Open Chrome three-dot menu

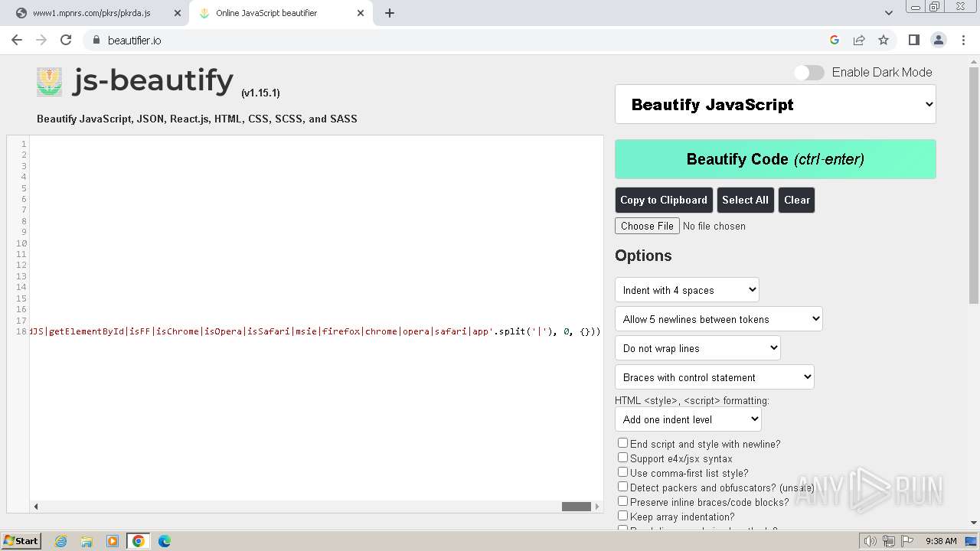point(962,40)
